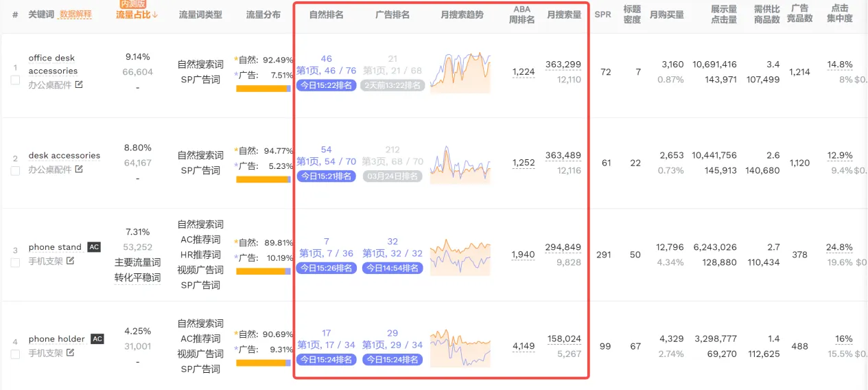Click the ABA 周排名 column header
868x390 pixels.
click(x=521, y=14)
